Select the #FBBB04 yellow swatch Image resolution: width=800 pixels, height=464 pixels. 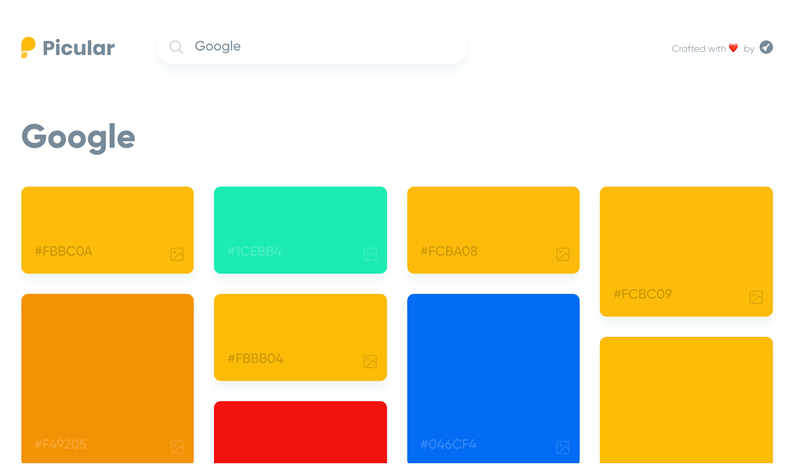pos(301,337)
